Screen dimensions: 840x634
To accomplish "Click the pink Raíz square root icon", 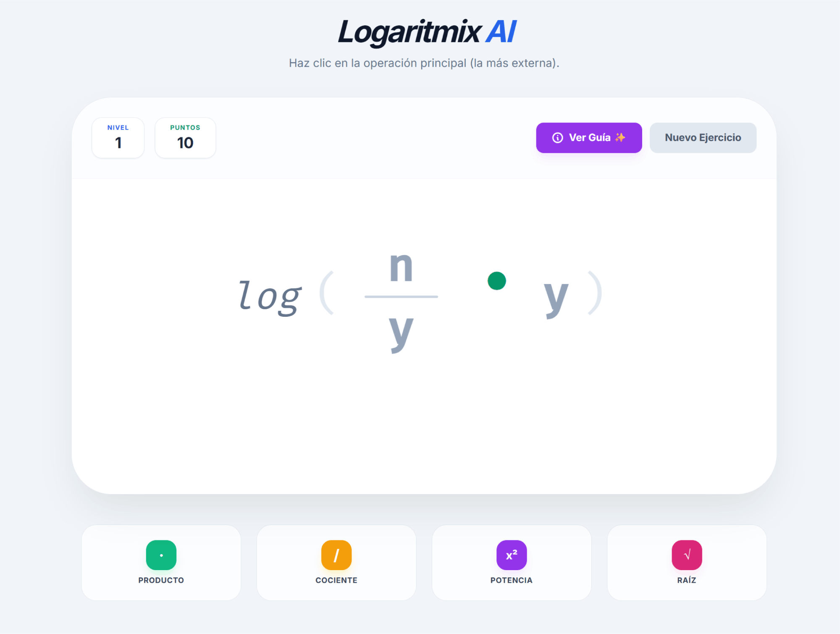I will 686,555.
